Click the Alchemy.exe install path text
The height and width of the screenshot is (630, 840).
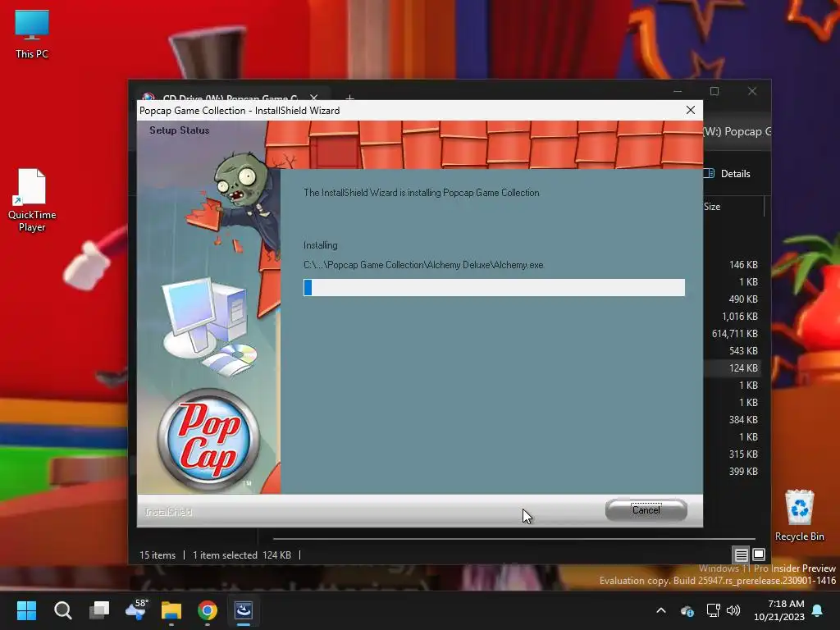click(423, 265)
